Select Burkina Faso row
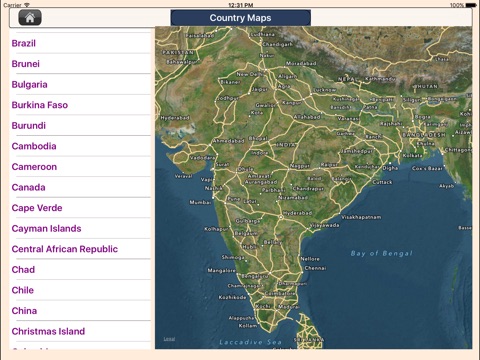The width and height of the screenshot is (480, 360). [x=80, y=105]
